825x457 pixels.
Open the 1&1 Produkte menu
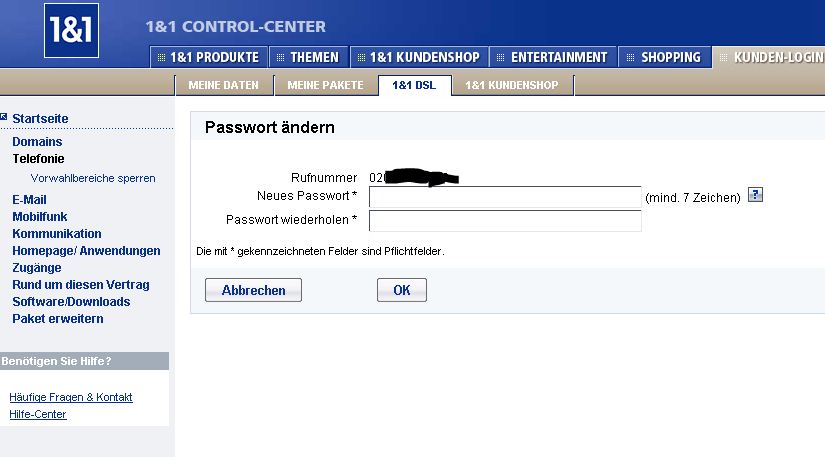pos(209,58)
